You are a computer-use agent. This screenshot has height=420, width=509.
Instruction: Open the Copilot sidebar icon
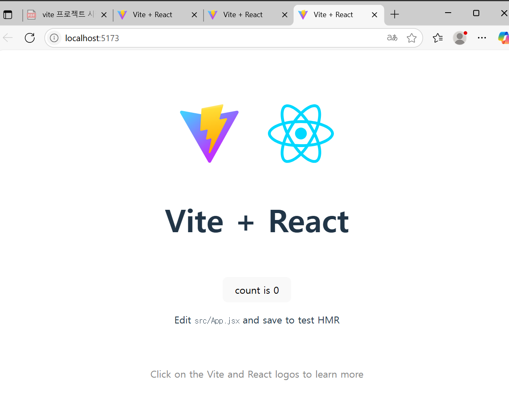504,38
